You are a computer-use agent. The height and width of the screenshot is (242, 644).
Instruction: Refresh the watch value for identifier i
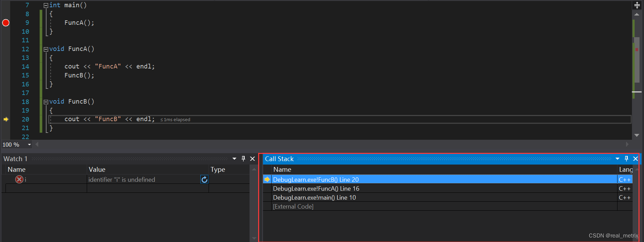[204, 179]
